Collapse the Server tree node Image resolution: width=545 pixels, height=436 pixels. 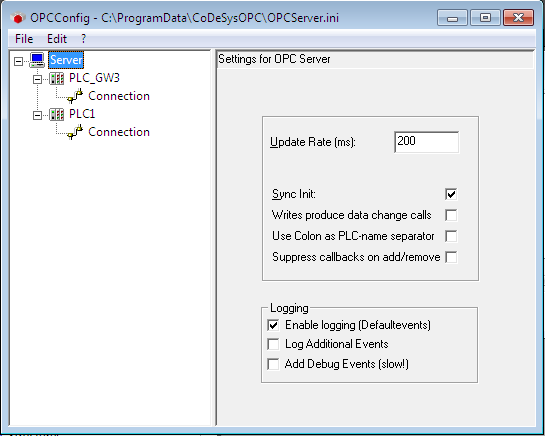[x=18, y=62]
